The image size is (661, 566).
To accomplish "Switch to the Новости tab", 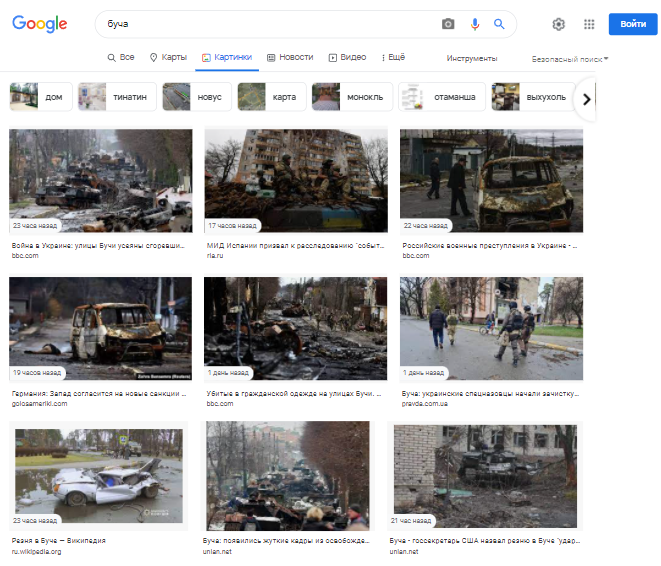I will [x=290, y=58].
